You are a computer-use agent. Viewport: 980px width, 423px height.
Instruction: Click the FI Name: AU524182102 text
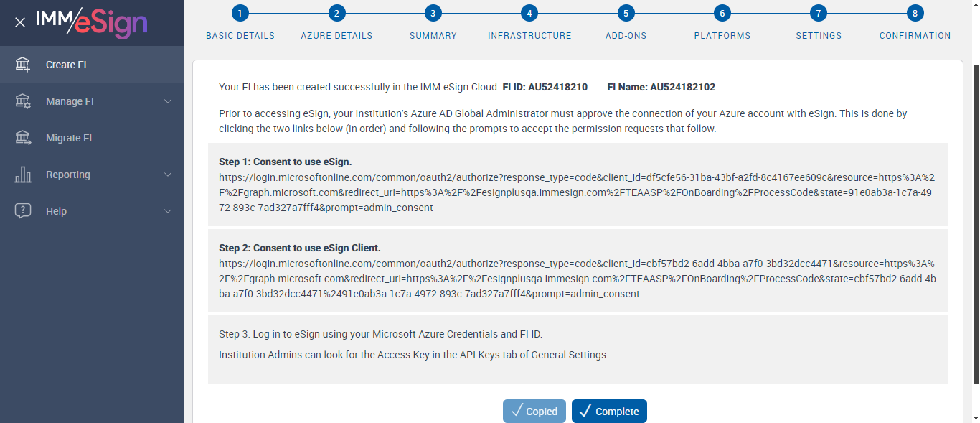[x=661, y=87]
